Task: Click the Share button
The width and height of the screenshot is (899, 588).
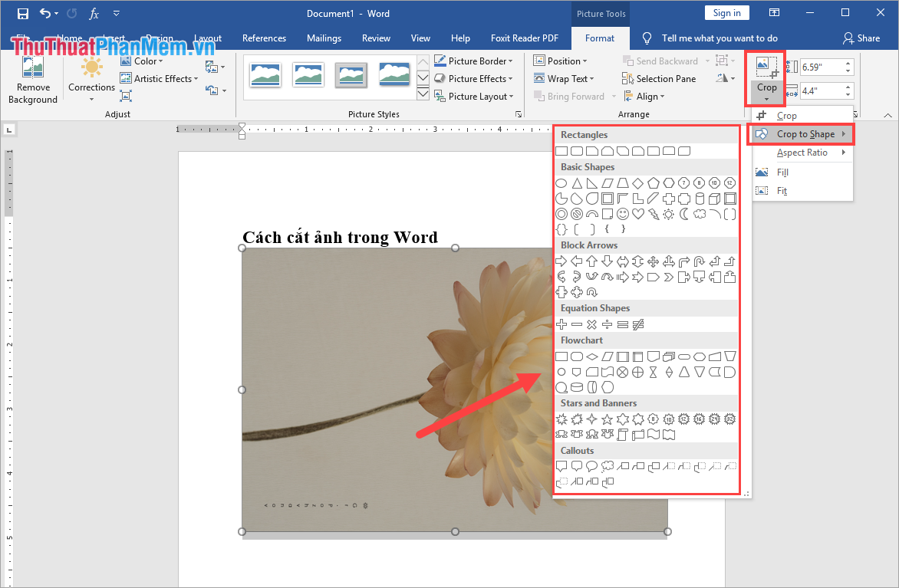Action: point(861,38)
